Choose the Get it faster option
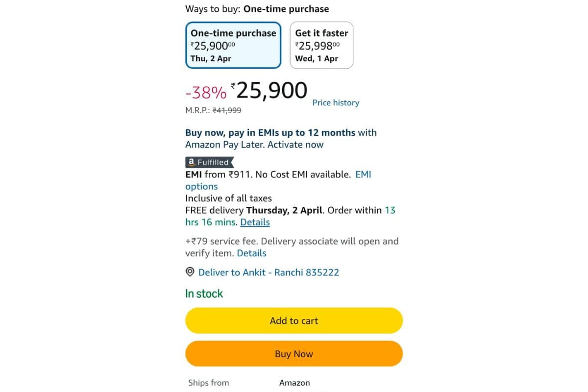This screenshot has height=392, width=588. coord(321,45)
